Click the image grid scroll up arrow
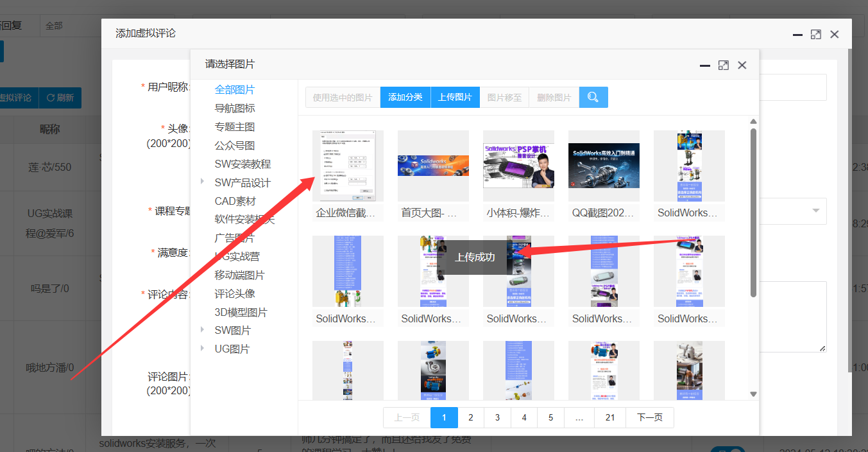Image resolution: width=868 pixels, height=452 pixels. [754, 121]
